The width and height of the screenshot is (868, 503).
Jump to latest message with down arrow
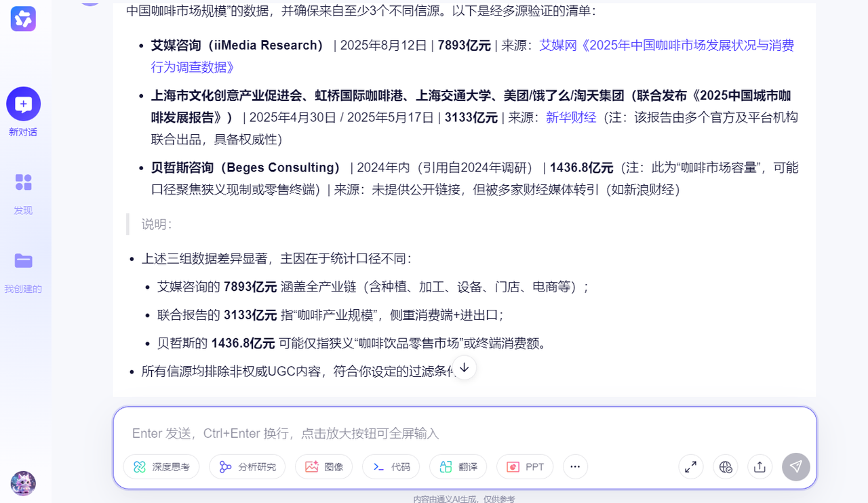pyautogui.click(x=465, y=367)
